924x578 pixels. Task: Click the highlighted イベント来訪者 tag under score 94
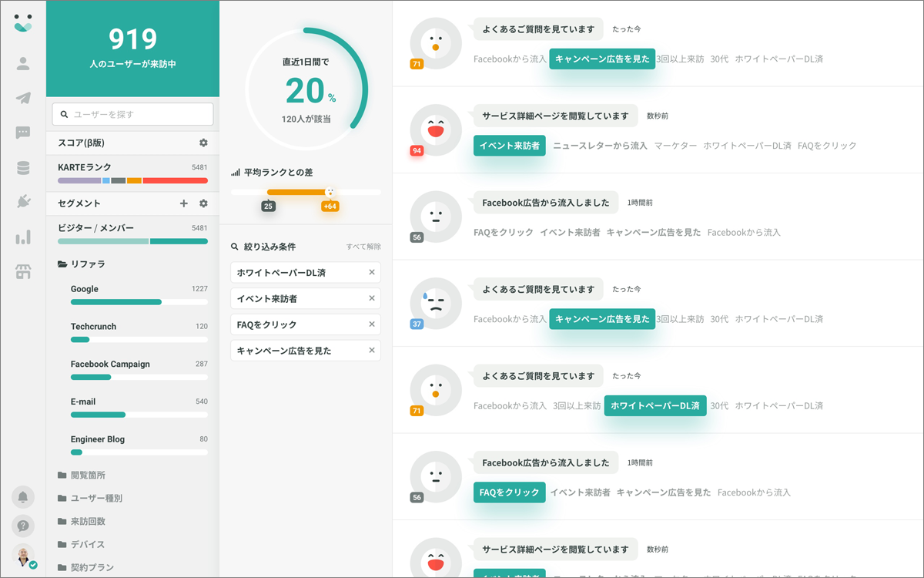click(x=510, y=146)
